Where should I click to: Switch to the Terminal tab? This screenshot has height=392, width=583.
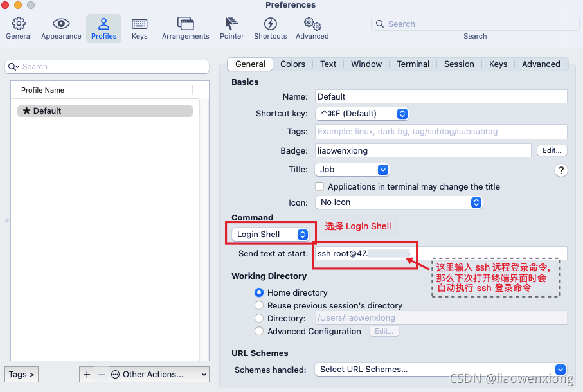click(413, 64)
